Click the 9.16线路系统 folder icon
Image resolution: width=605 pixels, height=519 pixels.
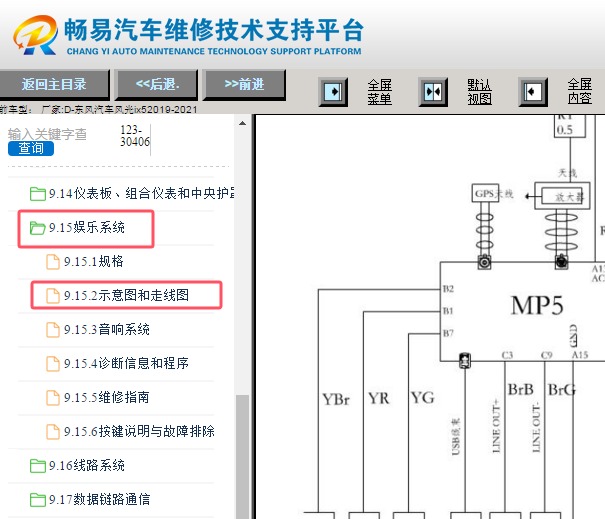click(37, 466)
